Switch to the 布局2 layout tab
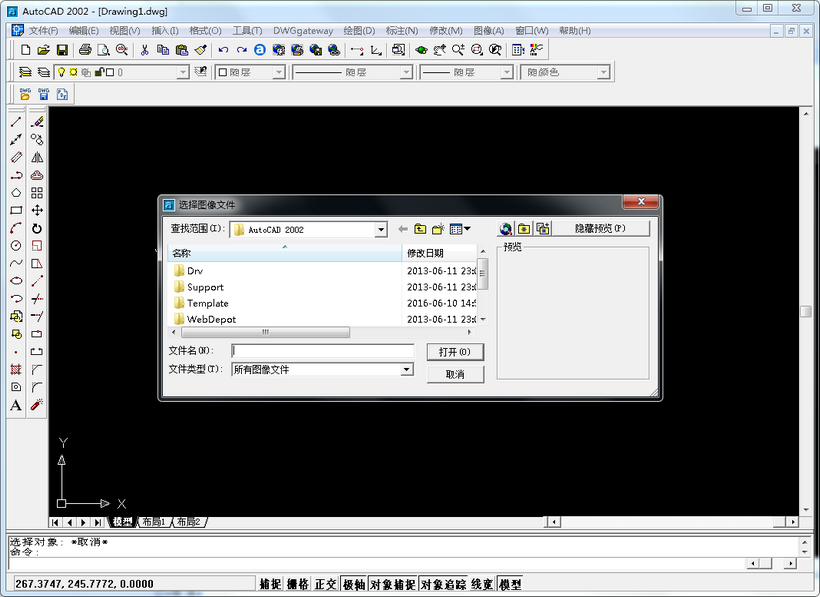The width and height of the screenshot is (820, 597). tap(189, 522)
